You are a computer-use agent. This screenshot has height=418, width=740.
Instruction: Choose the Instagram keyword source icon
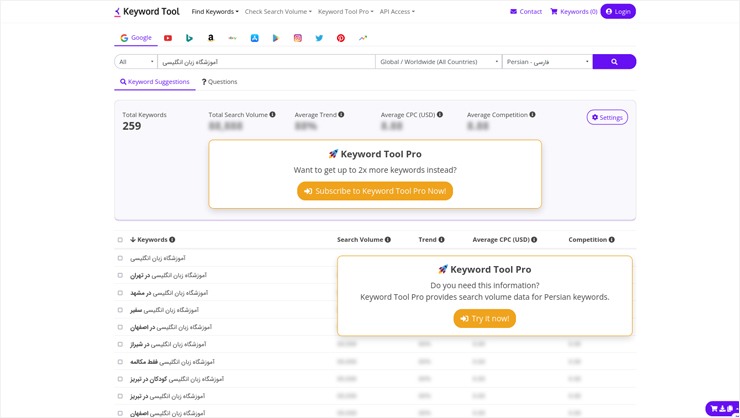pyautogui.click(x=297, y=38)
